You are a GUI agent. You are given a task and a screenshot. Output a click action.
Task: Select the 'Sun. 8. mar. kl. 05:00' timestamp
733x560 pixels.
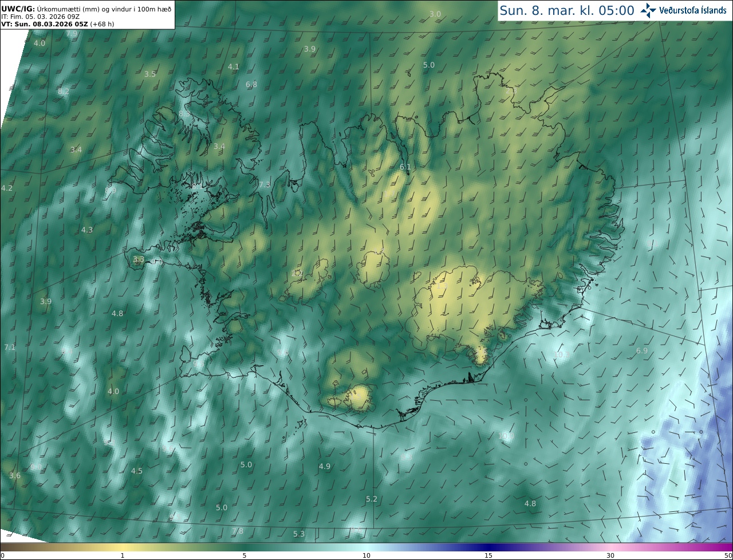(x=567, y=10)
